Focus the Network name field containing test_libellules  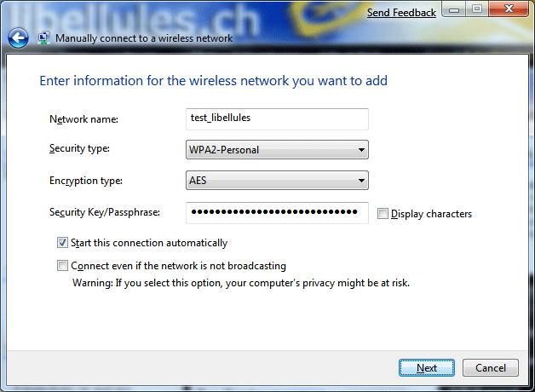[277, 119]
